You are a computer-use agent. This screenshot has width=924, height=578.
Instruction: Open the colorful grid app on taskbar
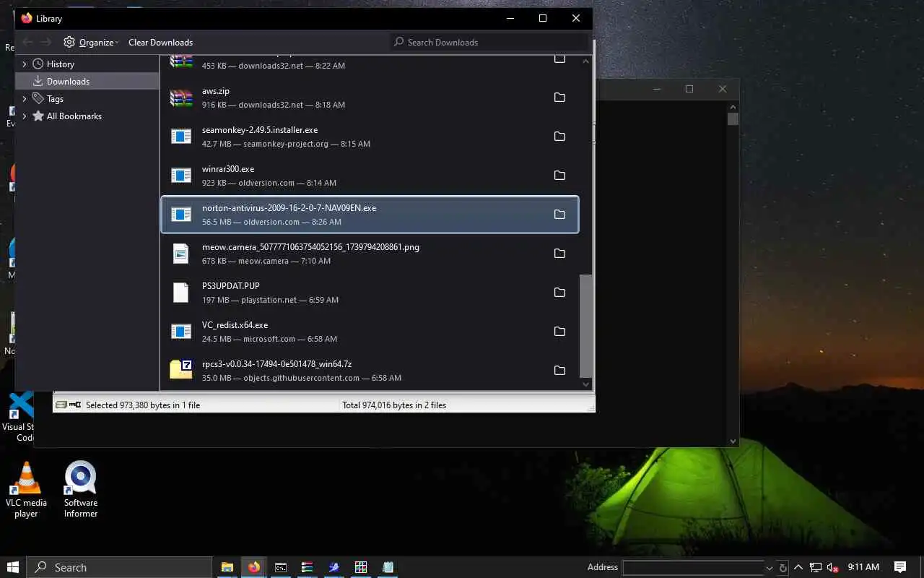click(361, 567)
